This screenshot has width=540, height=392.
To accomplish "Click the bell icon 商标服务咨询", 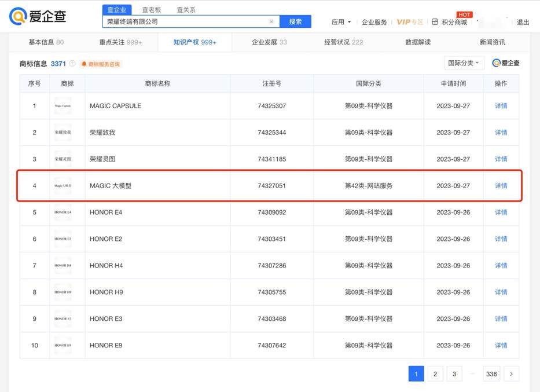I will tap(101, 64).
